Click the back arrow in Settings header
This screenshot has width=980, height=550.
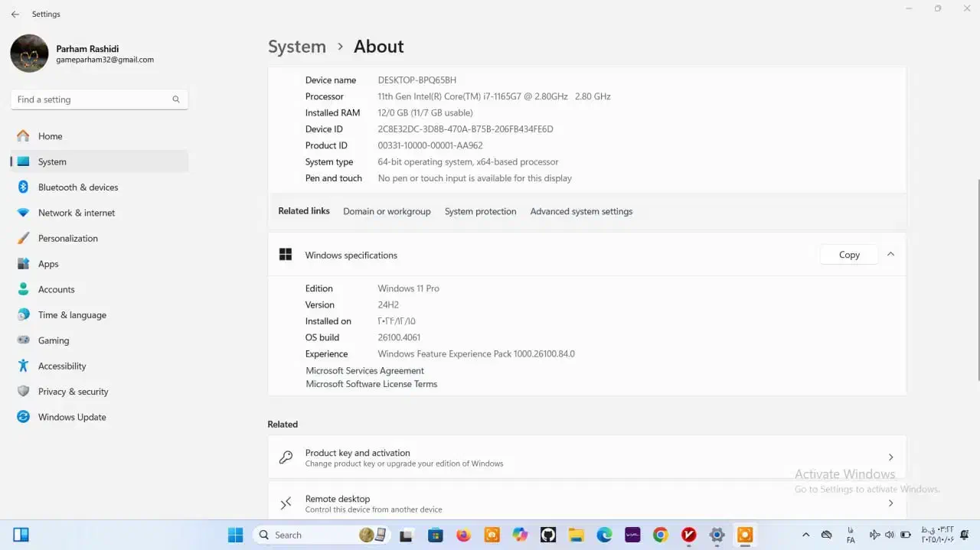tap(15, 14)
